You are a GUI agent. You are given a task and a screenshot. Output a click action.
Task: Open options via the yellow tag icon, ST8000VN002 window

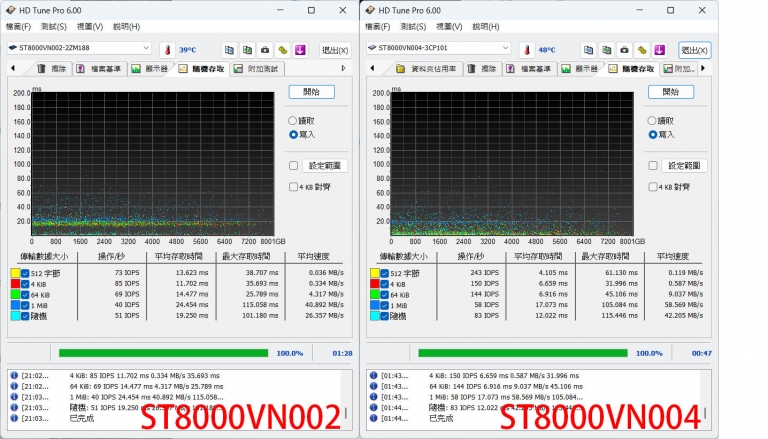283,49
